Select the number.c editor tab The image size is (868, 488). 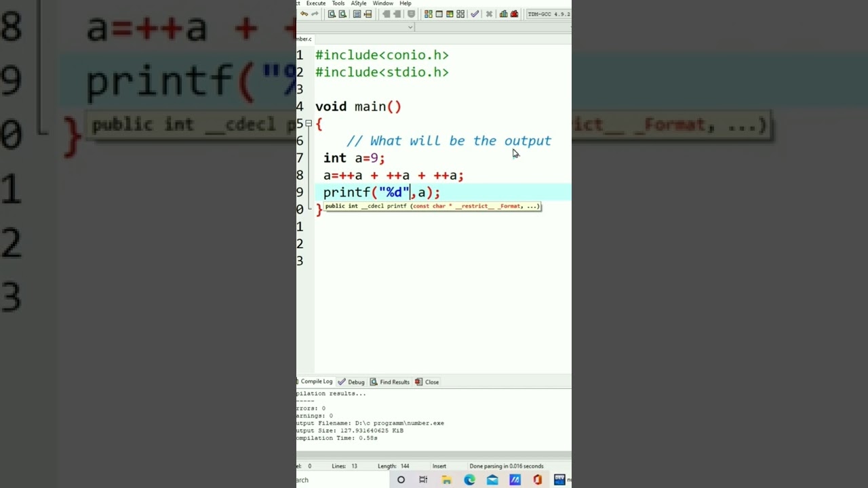pos(304,39)
